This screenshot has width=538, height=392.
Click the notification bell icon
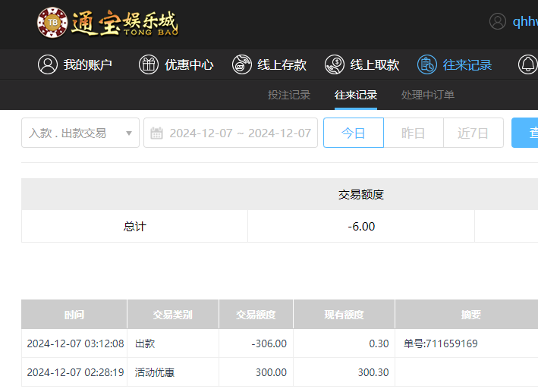coord(527,64)
